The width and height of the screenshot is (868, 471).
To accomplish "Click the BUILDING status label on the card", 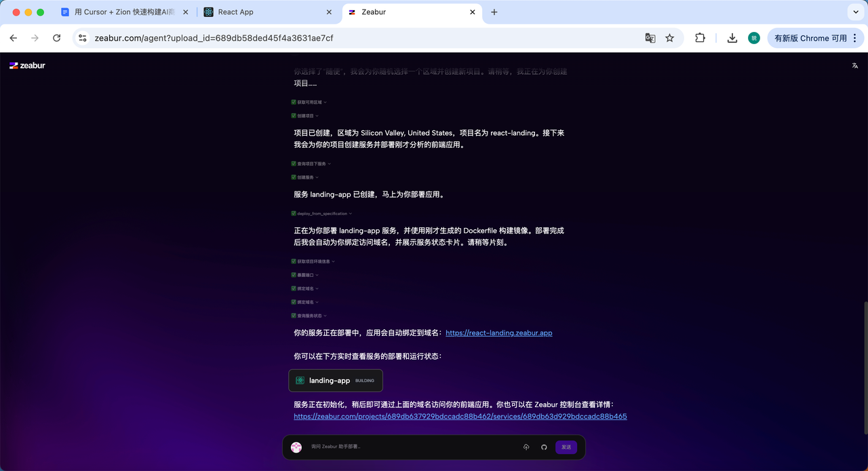I will (x=365, y=381).
